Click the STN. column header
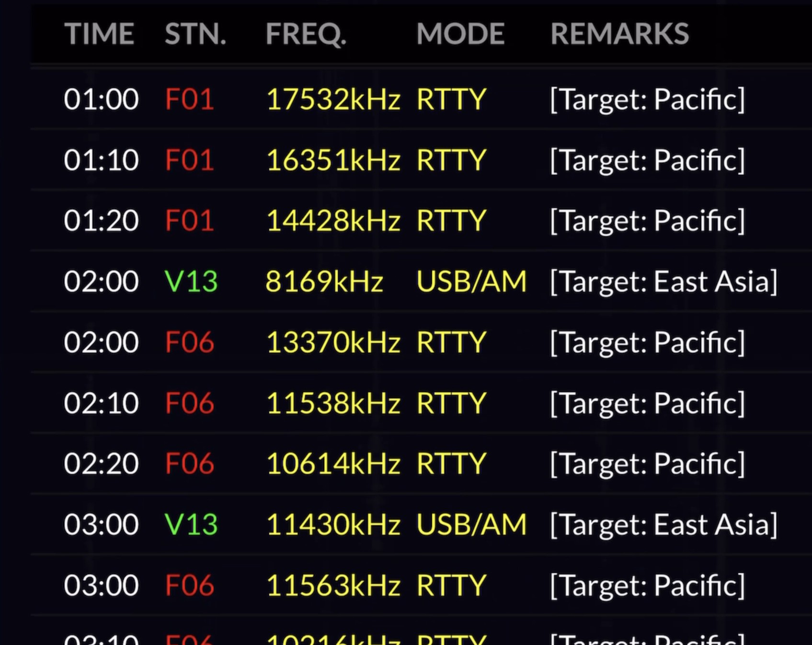Screen dimensions: 812x645 point(195,34)
